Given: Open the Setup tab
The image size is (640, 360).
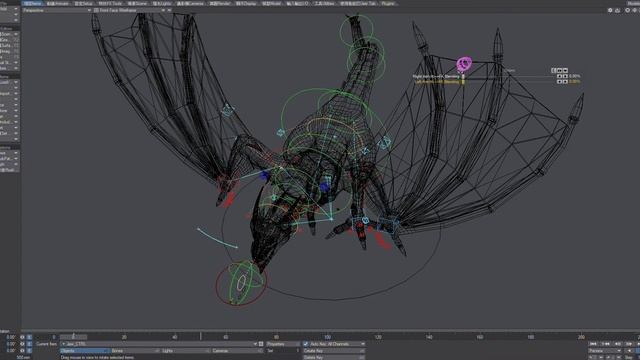Looking at the screenshot, I should click(x=84, y=3).
